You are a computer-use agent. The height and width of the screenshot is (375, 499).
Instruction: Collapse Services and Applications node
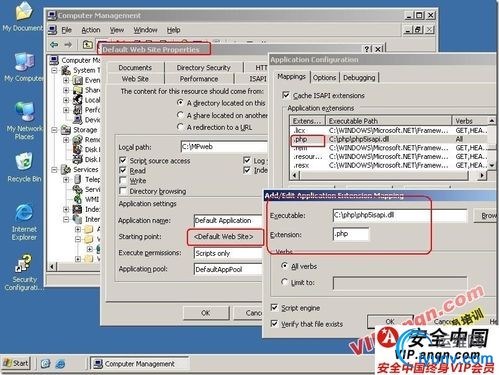click(54, 169)
